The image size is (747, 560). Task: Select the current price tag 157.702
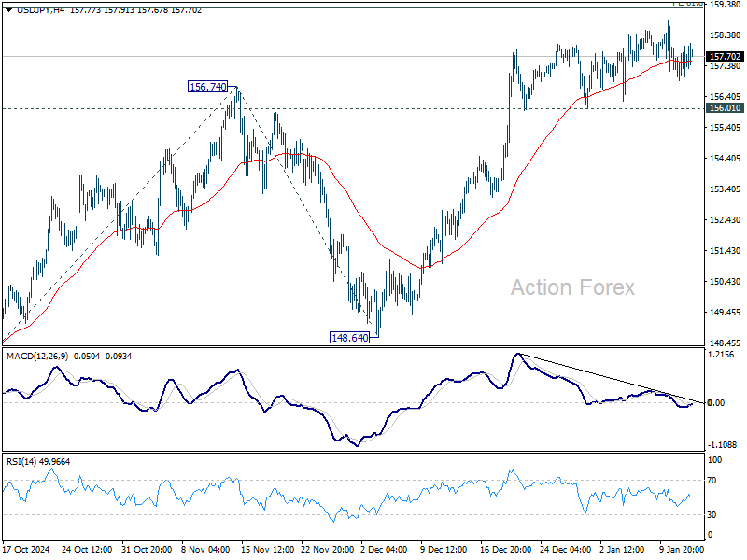point(726,57)
